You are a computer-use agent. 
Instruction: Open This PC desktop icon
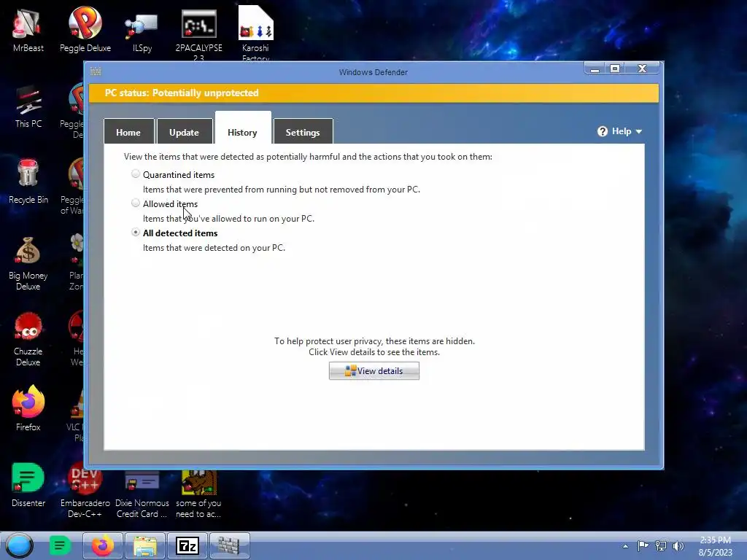[28, 106]
